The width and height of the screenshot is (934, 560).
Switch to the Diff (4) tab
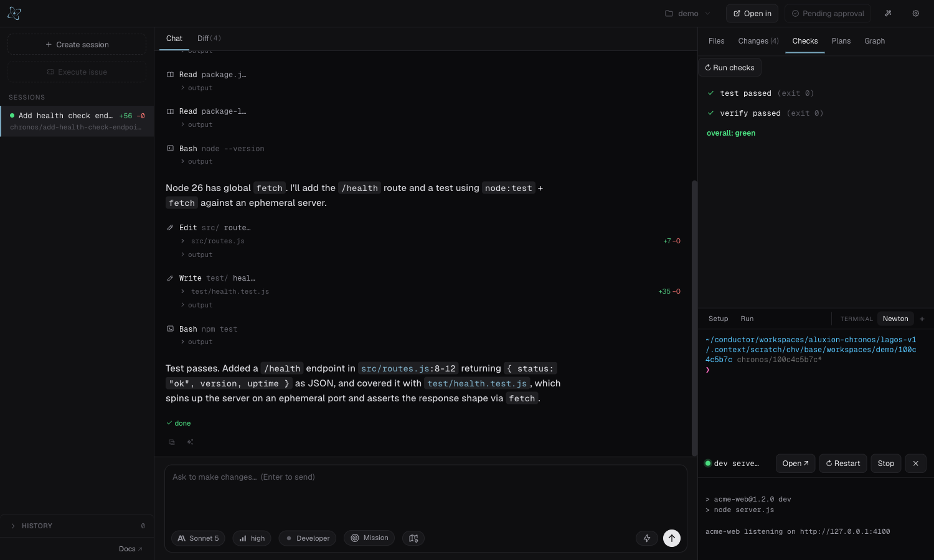(x=209, y=39)
